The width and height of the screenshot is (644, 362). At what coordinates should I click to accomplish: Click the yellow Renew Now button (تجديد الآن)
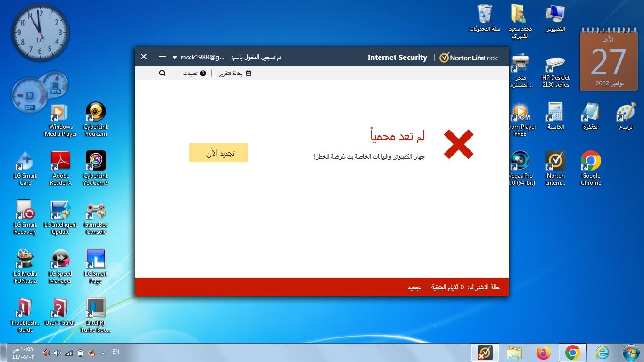tap(218, 153)
